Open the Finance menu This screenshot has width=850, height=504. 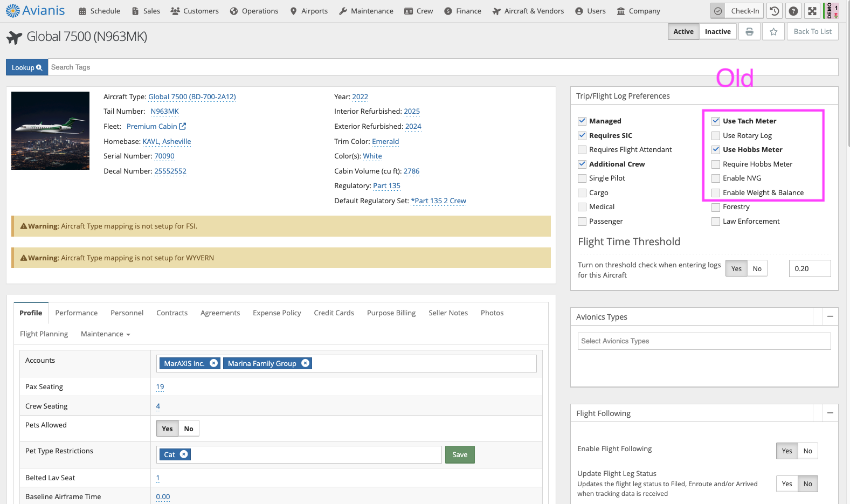pyautogui.click(x=463, y=11)
